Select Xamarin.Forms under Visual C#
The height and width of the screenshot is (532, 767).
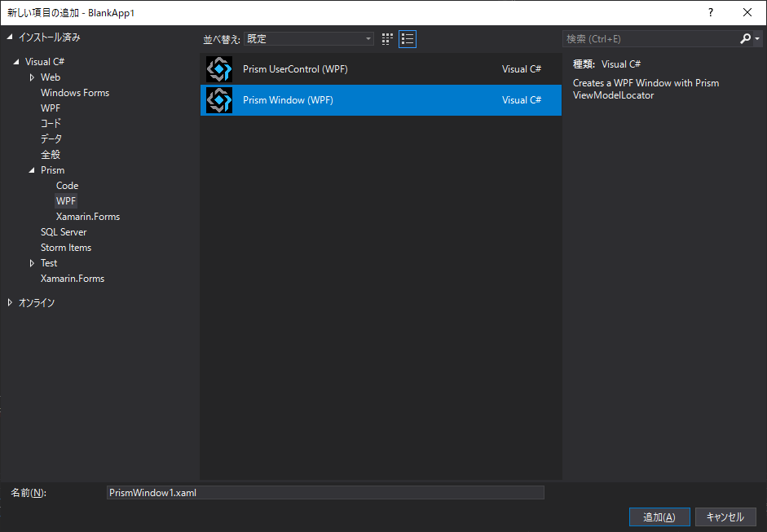coord(73,279)
